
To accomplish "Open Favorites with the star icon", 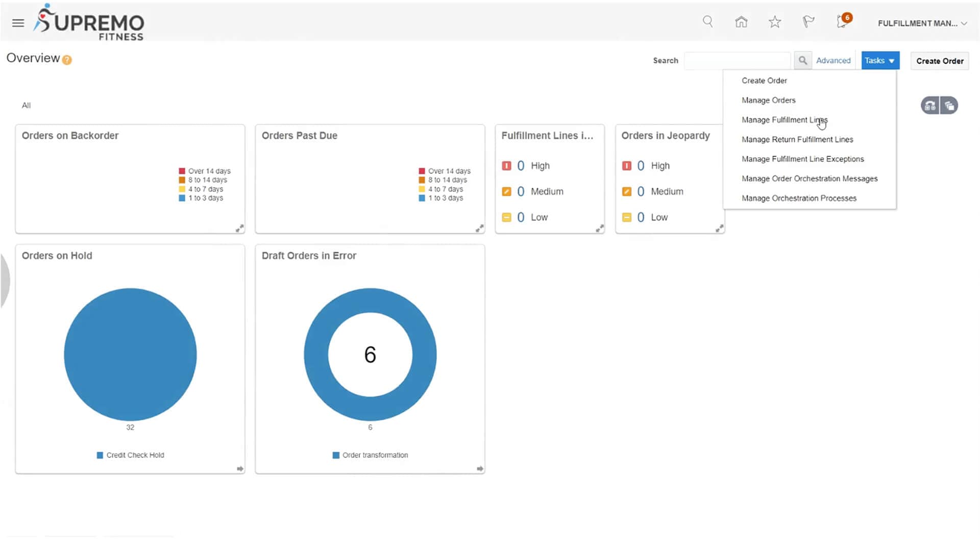I will [774, 21].
